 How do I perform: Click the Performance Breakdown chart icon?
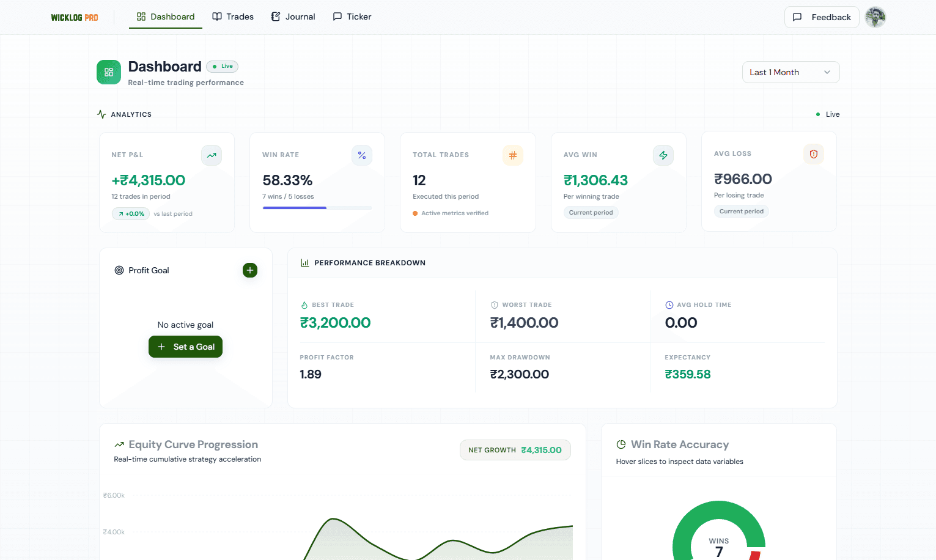pyautogui.click(x=304, y=263)
